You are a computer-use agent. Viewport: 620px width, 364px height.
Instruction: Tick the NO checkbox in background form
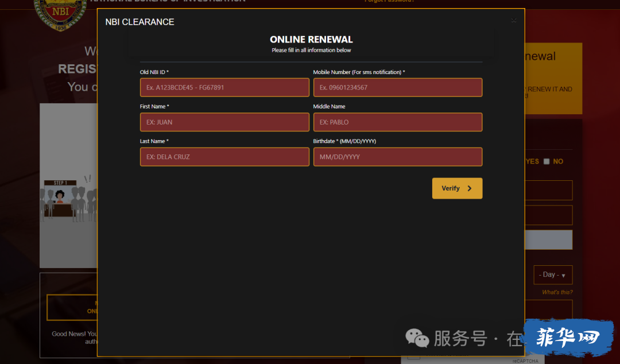point(547,161)
